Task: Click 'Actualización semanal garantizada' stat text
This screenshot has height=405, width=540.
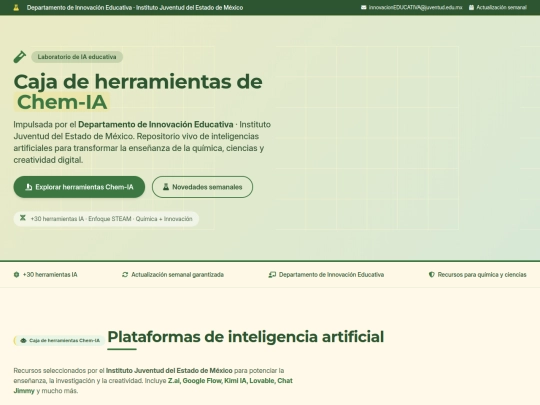Action: click(x=177, y=274)
